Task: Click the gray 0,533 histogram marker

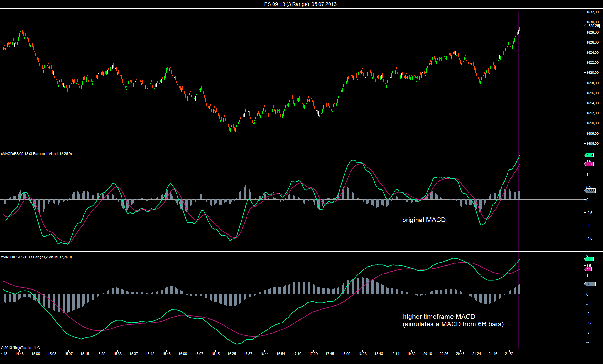Action: coord(590,284)
